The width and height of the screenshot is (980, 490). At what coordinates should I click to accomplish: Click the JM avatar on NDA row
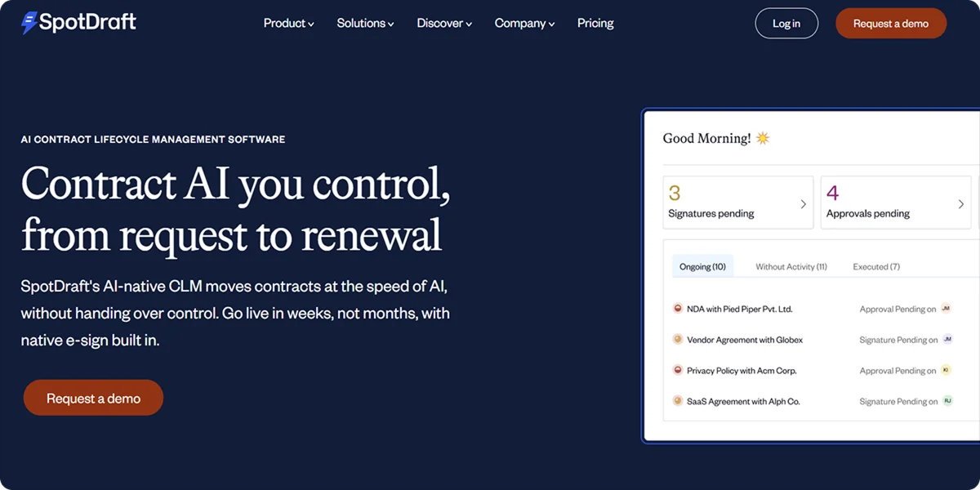point(947,309)
